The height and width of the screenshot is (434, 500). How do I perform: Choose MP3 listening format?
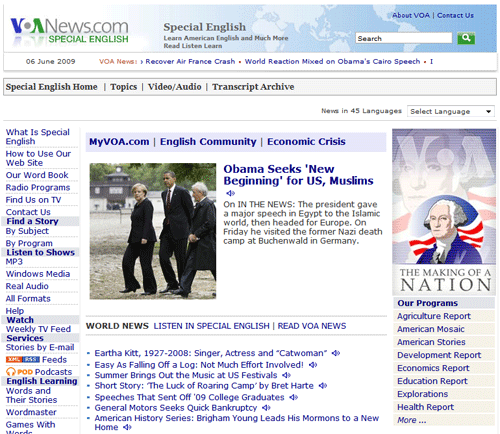pyautogui.click(x=14, y=261)
